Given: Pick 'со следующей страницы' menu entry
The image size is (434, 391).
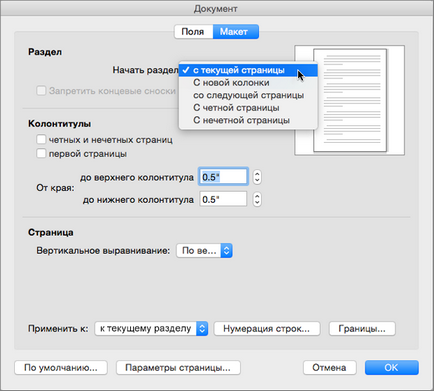Looking at the screenshot, I should click(248, 95).
